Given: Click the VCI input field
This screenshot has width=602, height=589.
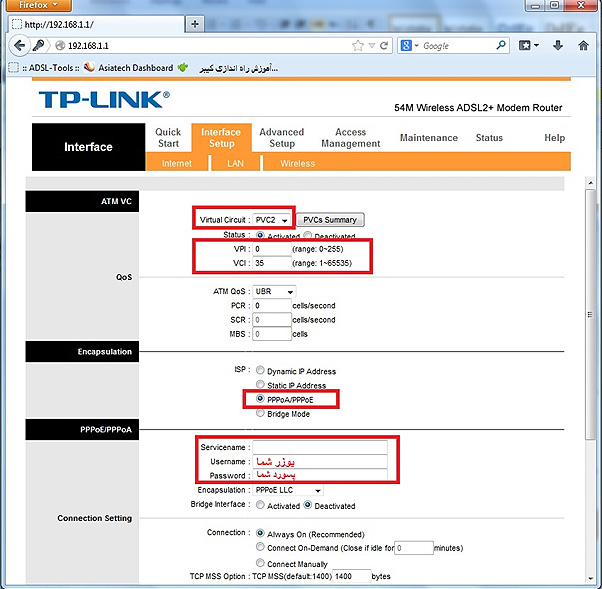Looking at the screenshot, I should [x=272, y=263].
